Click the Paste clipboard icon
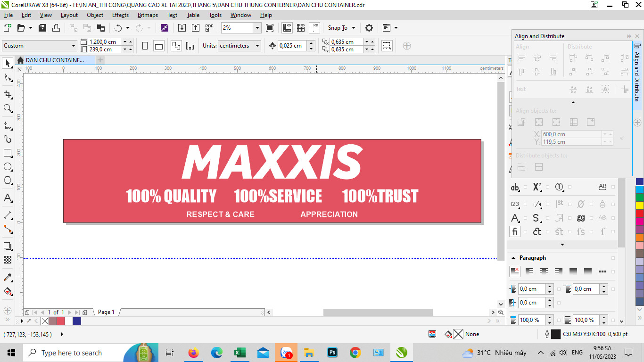 click(x=100, y=28)
